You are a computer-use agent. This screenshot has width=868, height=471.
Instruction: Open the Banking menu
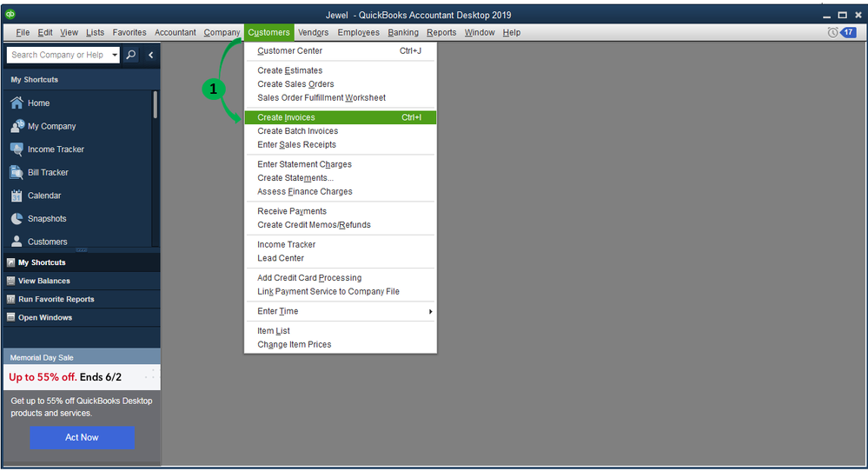pyautogui.click(x=403, y=33)
